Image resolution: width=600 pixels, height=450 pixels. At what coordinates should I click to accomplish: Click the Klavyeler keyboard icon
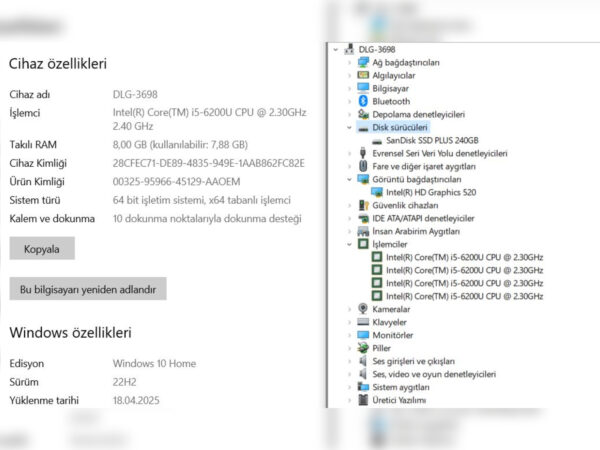(x=363, y=322)
